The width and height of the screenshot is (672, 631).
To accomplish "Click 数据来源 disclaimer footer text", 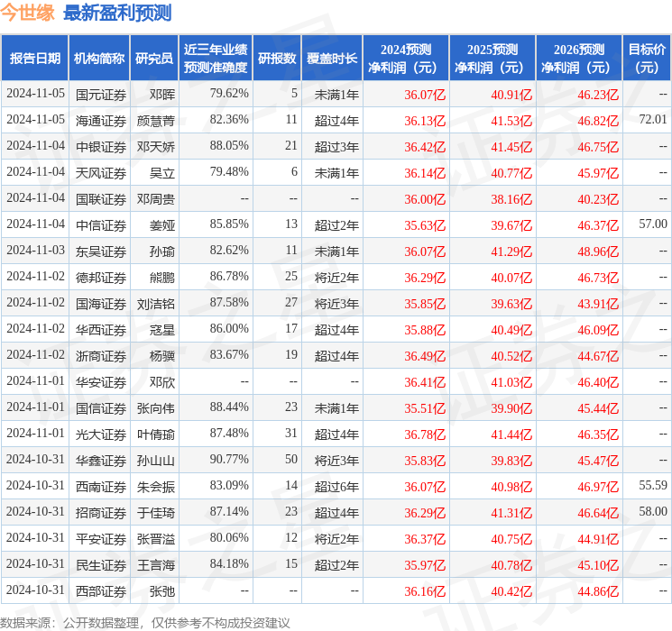I will click(x=145, y=622).
